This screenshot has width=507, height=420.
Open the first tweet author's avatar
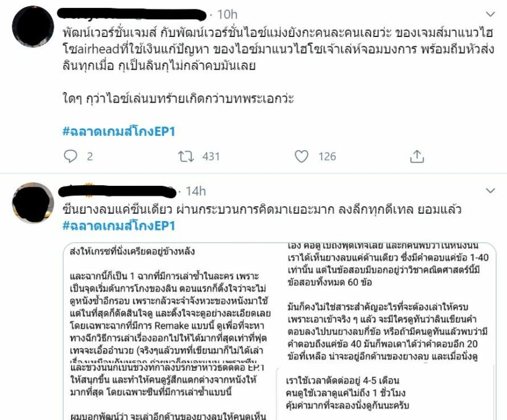pyautogui.click(x=33, y=26)
